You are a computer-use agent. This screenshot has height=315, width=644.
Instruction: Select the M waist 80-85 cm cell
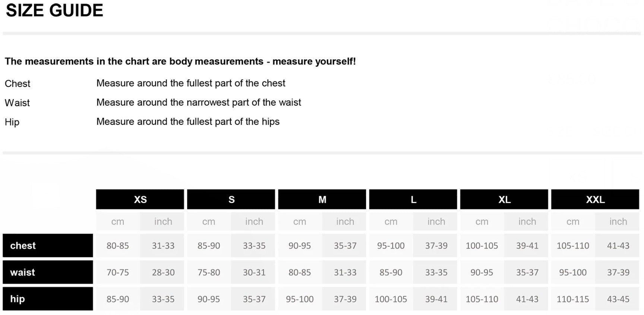point(300,272)
